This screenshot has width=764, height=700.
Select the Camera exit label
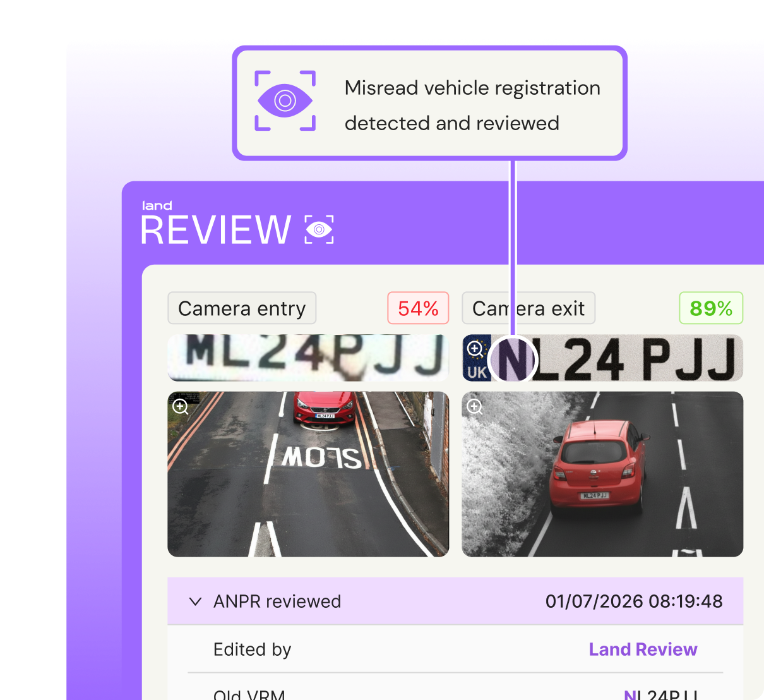point(528,308)
